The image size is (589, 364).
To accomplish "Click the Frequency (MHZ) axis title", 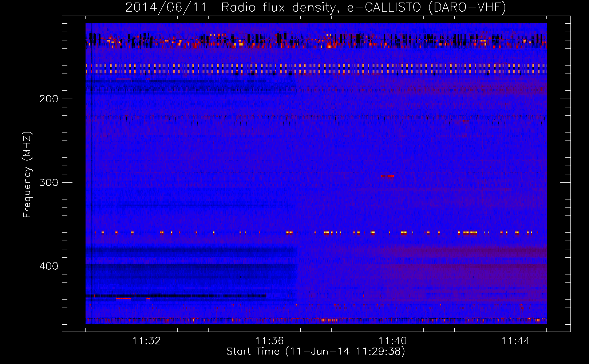I will point(27,174).
